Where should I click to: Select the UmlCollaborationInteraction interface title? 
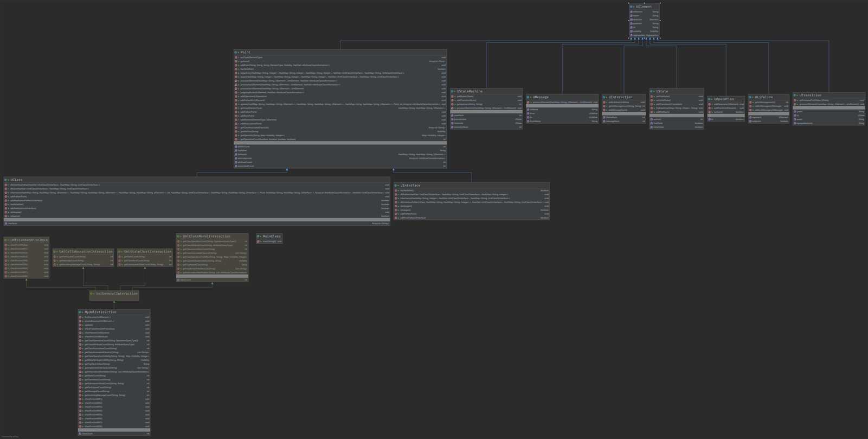pos(86,251)
